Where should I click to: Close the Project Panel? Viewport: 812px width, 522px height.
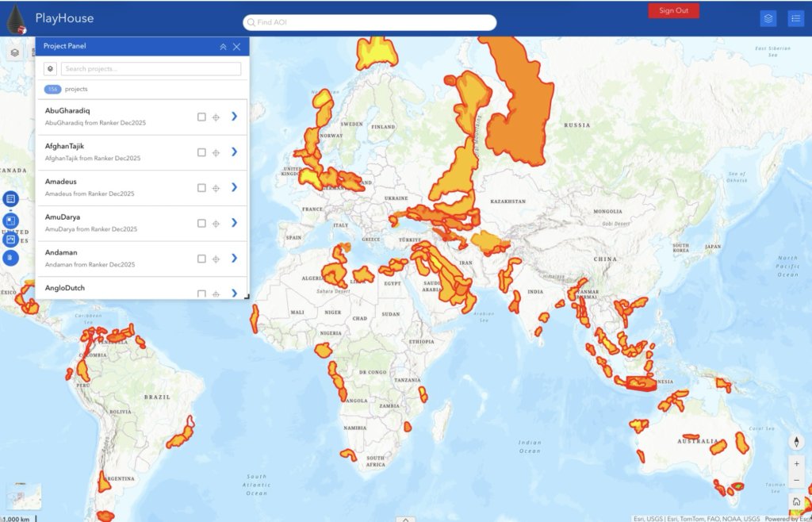click(236, 47)
